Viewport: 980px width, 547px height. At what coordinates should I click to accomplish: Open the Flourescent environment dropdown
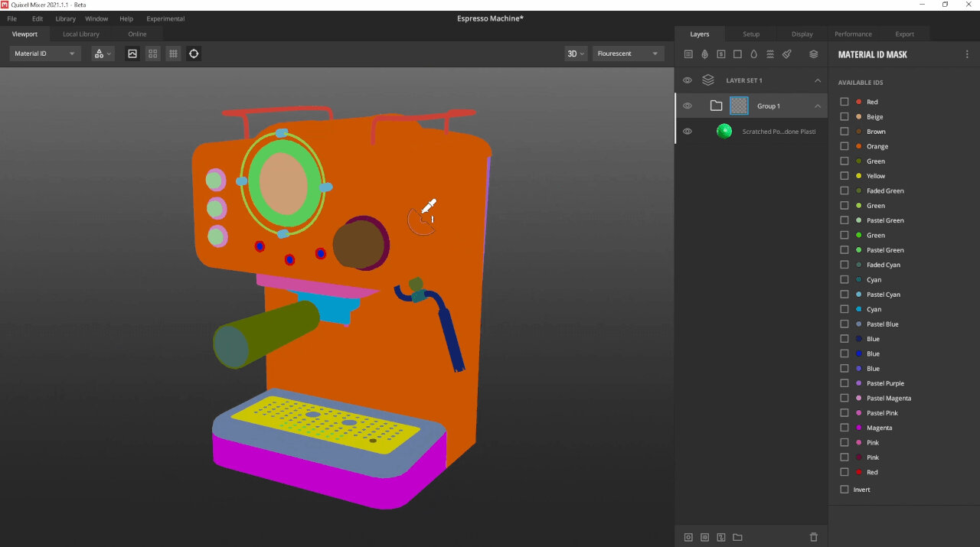click(x=627, y=54)
